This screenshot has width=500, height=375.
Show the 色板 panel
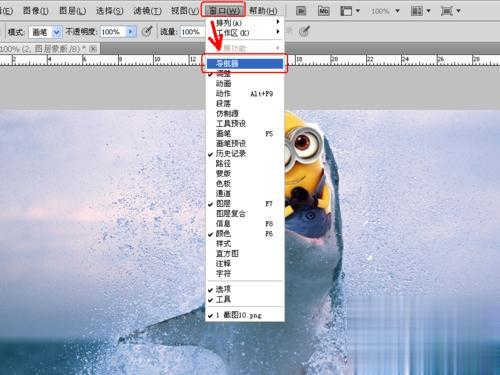pos(245,184)
